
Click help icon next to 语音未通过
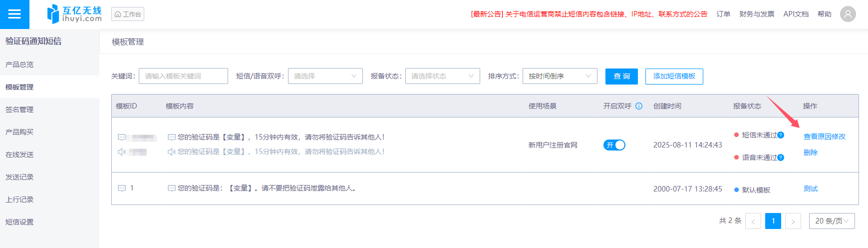click(x=781, y=157)
